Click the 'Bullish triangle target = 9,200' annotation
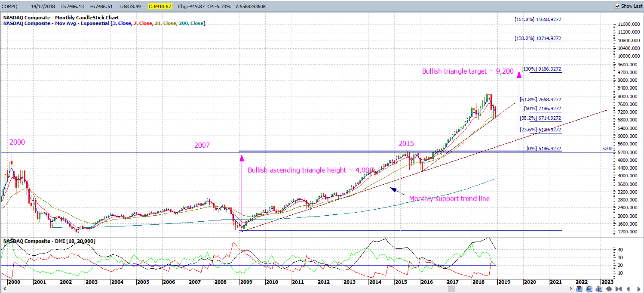This screenshot has height=293, width=644. click(x=468, y=71)
